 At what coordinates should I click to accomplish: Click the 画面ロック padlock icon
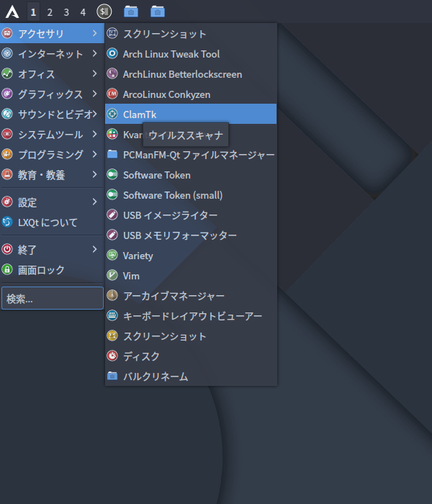[7, 269]
